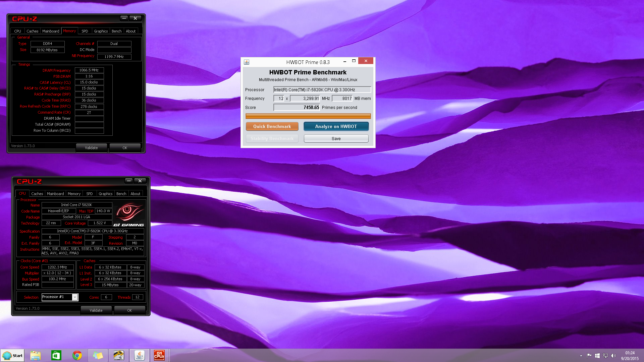Click Level 3 cache value 15 MBytes
This screenshot has height=362, width=644.
point(110,285)
